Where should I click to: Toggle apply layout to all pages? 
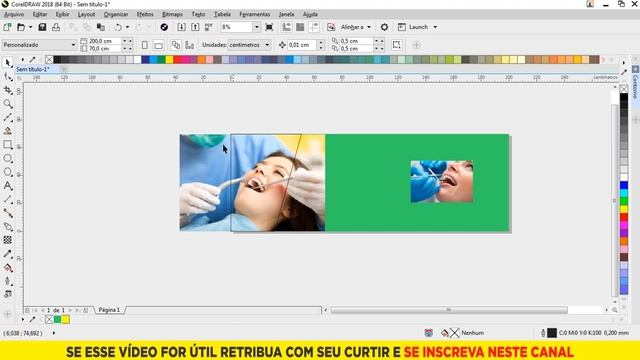point(176,45)
